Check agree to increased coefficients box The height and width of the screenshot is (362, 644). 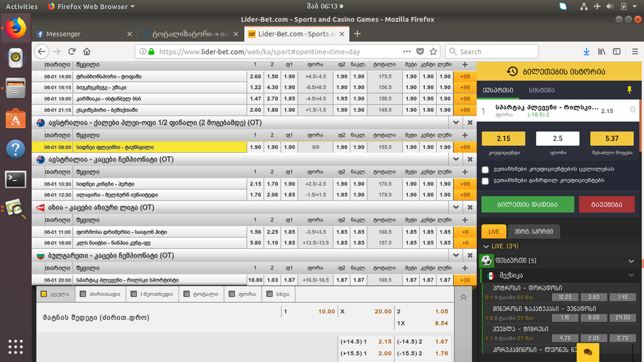486,180
